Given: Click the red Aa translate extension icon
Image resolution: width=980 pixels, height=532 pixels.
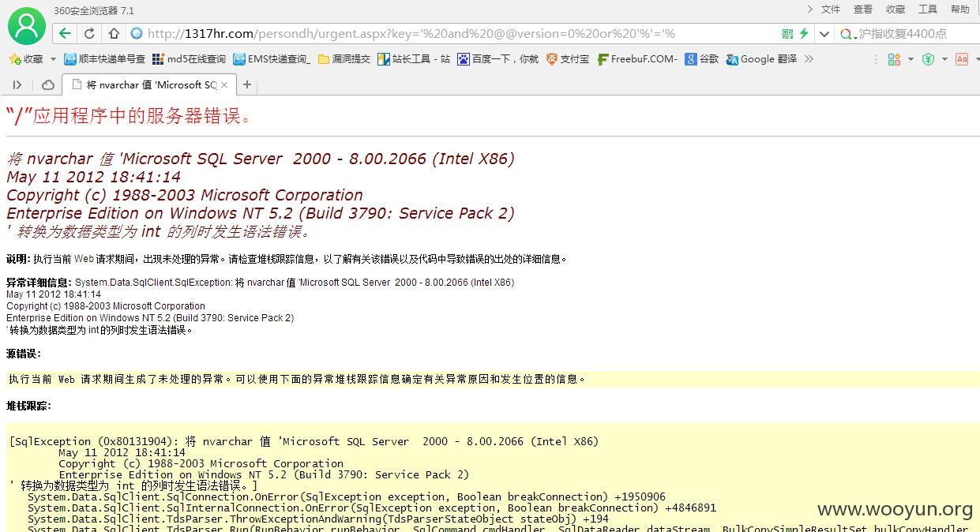Looking at the screenshot, I should pos(962,59).
